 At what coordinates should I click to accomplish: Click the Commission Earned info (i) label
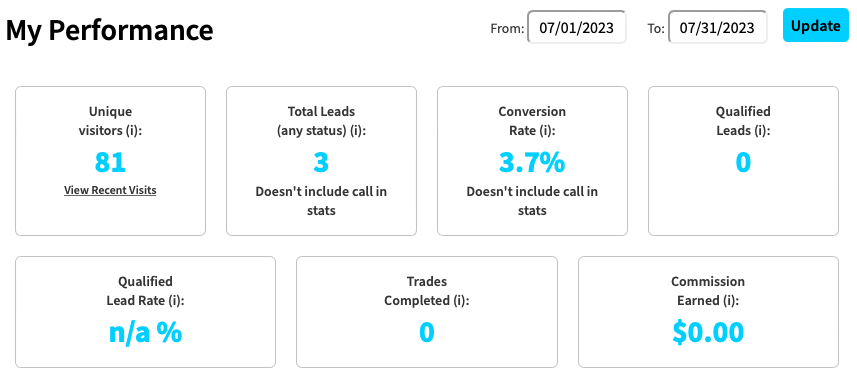726,301
